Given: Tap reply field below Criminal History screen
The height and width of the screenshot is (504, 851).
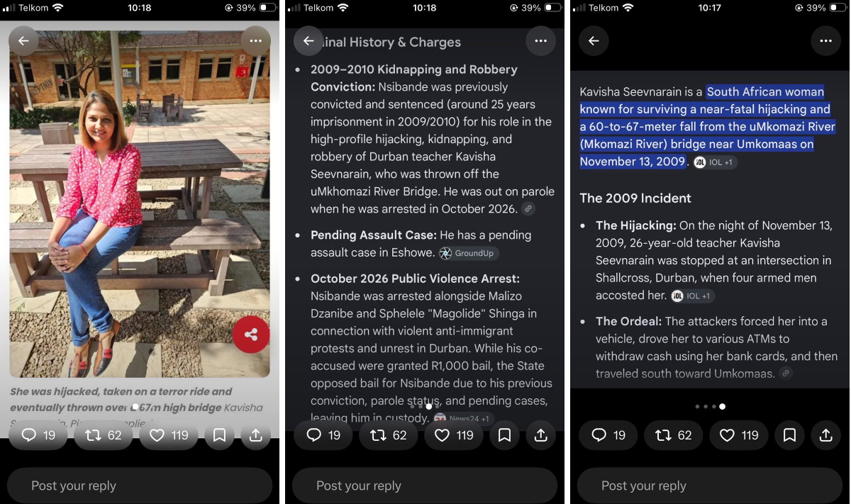Looking at the screenshot, I should (x=425, y=486).
